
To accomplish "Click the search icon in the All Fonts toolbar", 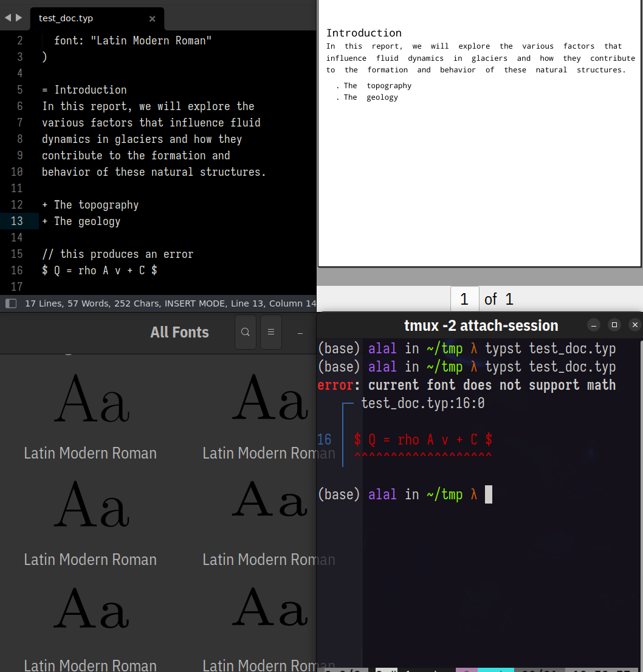I will 246,332.
